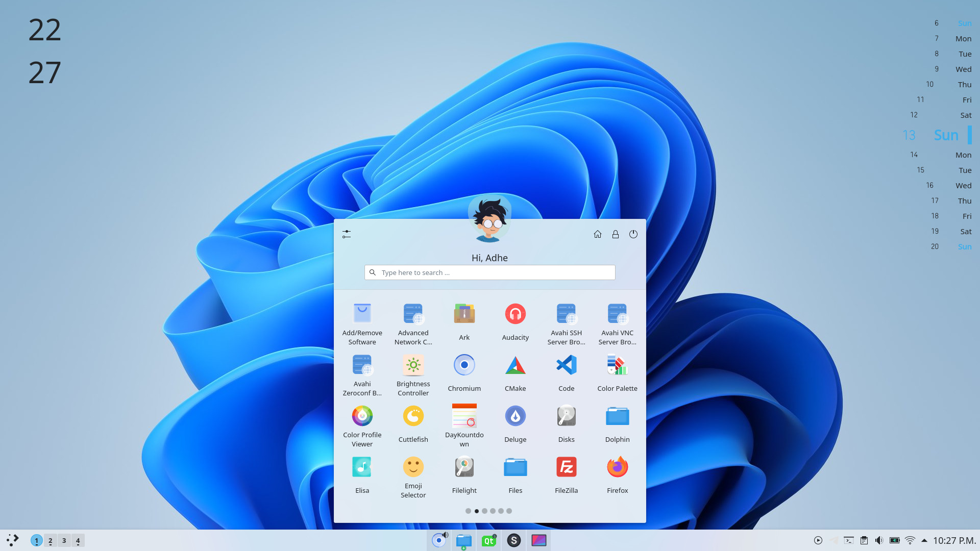The image size is (980, 551).
Task: Launch Advanced Network Configuration
Action: pos(413,323)
